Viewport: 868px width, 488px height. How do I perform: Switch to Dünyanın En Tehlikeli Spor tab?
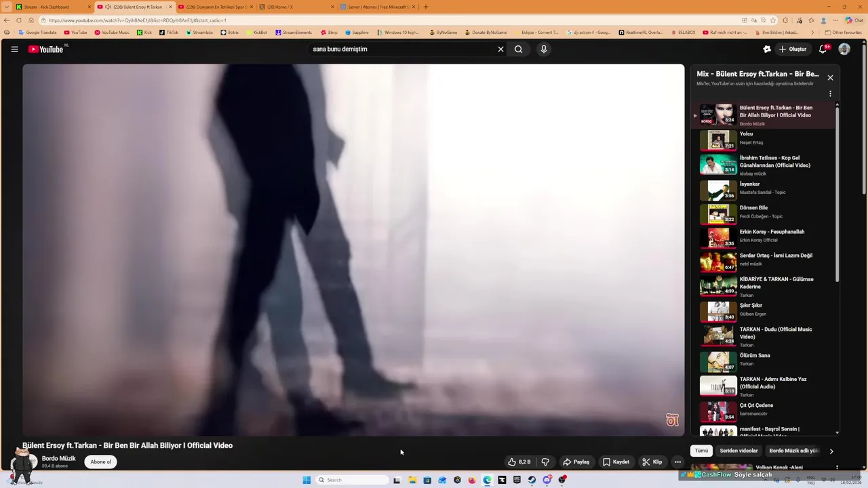point(216,7)
